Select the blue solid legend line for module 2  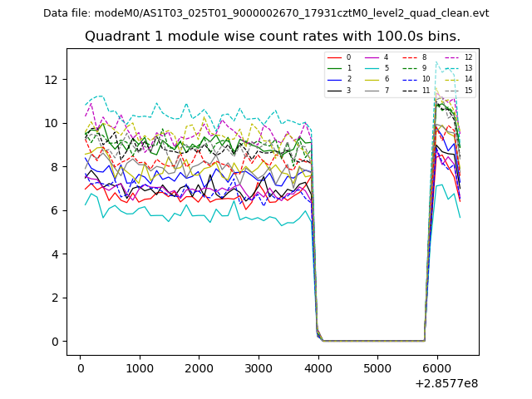335,79
